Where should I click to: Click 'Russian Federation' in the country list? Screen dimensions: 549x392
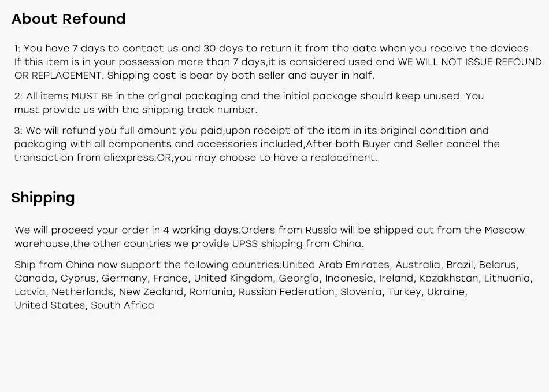coord(286,292)
